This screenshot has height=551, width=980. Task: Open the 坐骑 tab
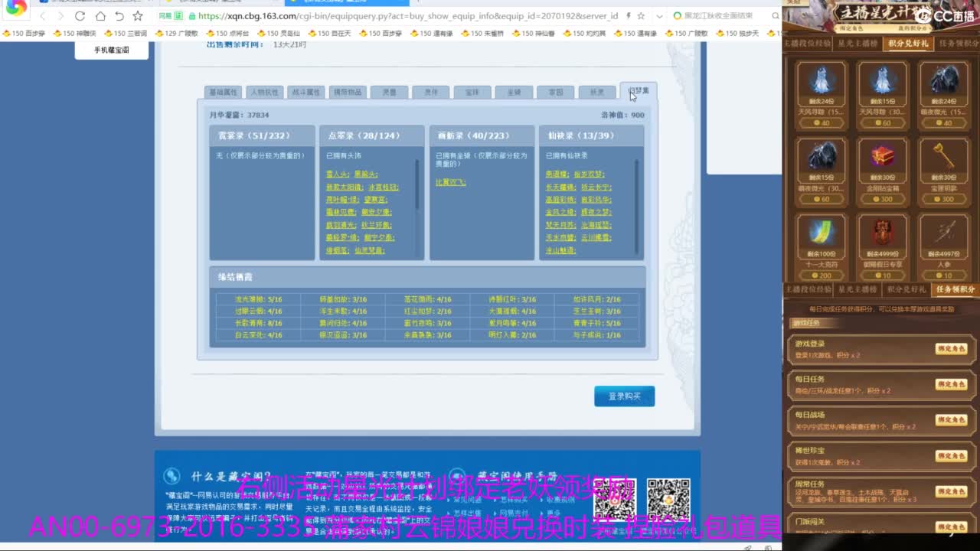pos(514,92)
